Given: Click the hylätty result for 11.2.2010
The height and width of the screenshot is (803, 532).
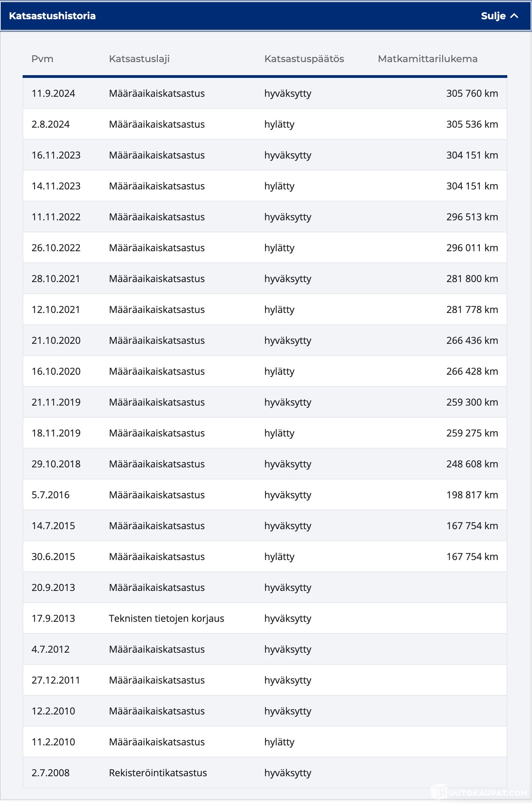Looking at the screenshot, I should click(279, 742).
